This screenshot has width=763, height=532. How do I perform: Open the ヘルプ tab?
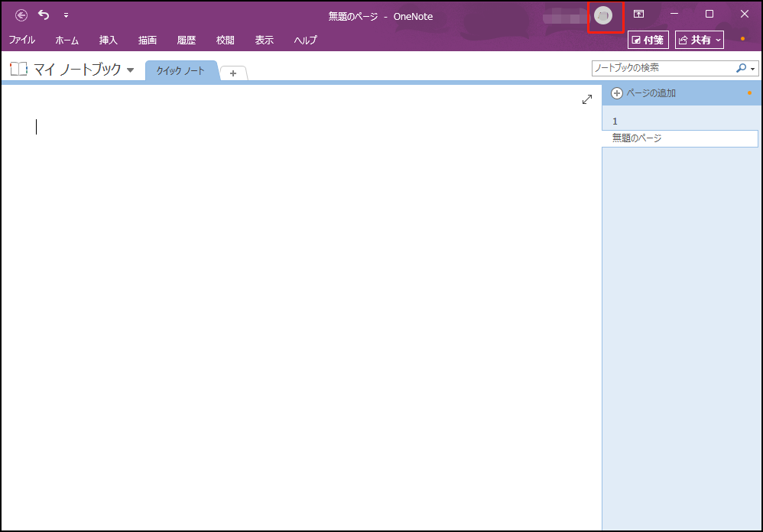(x=305, y=40)
